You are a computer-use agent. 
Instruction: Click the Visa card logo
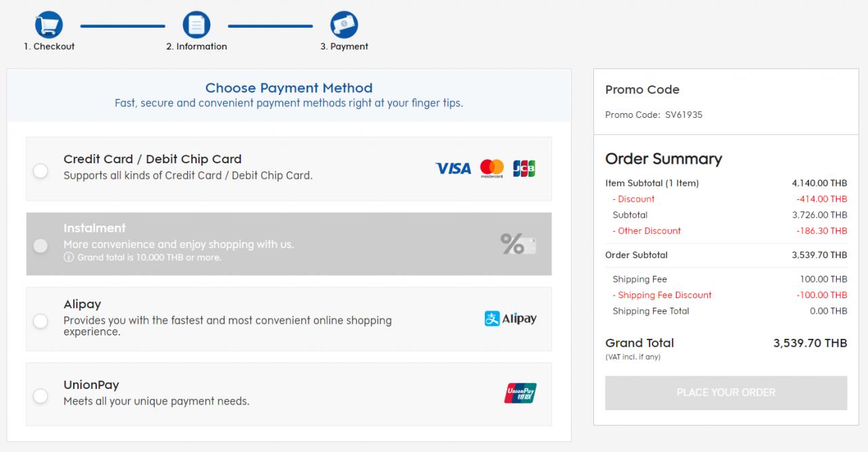(453, 168)
